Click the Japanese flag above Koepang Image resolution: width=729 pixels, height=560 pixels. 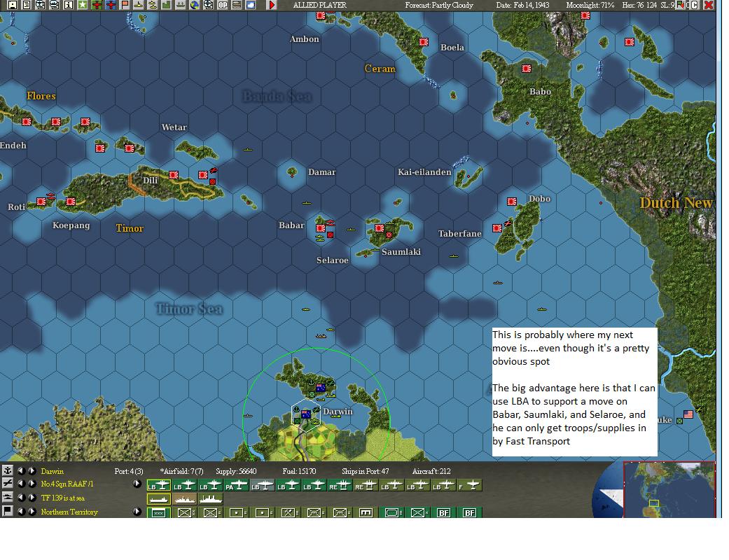pos(71,202)
